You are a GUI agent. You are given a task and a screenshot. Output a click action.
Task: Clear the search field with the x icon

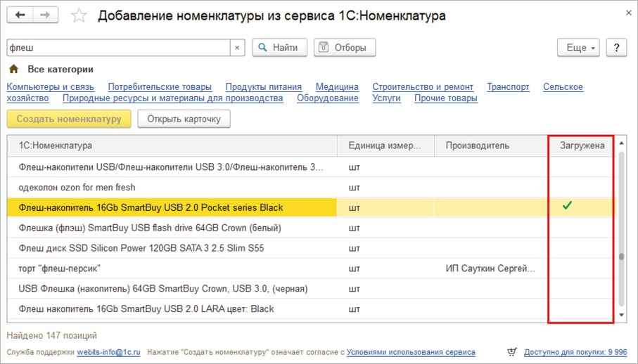[237, 48]
